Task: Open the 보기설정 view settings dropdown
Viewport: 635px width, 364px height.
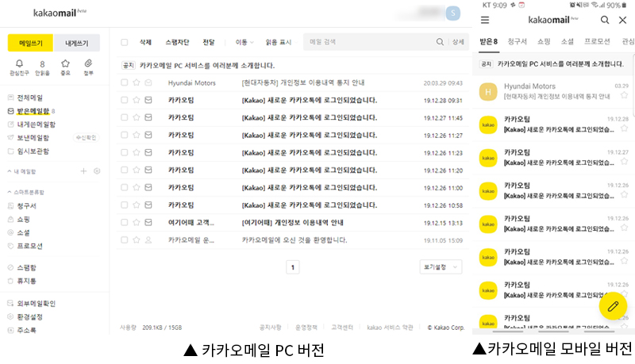Action: [441, 267]
